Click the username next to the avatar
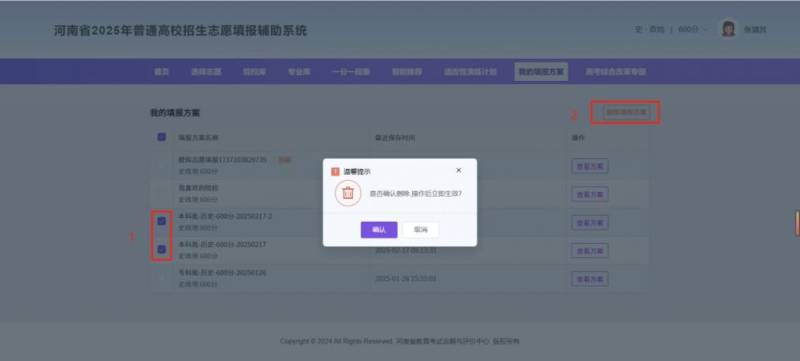 tap(755, 30)
